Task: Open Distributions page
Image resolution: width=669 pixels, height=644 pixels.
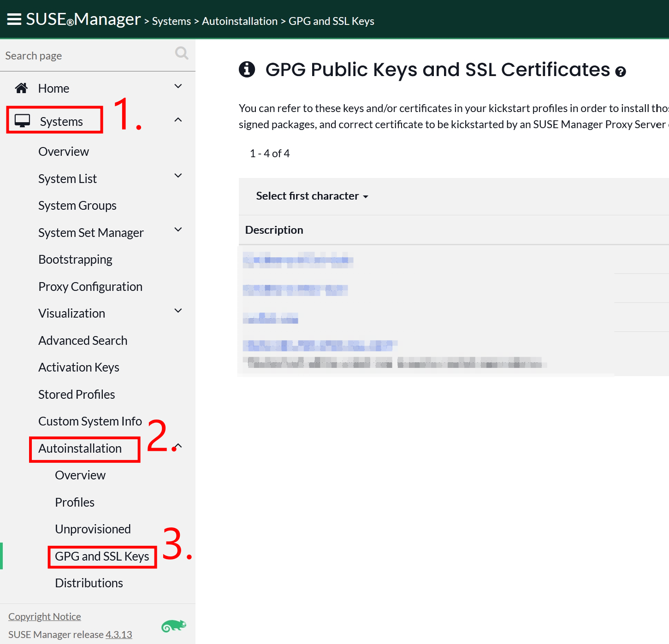Action: [89, 583]
